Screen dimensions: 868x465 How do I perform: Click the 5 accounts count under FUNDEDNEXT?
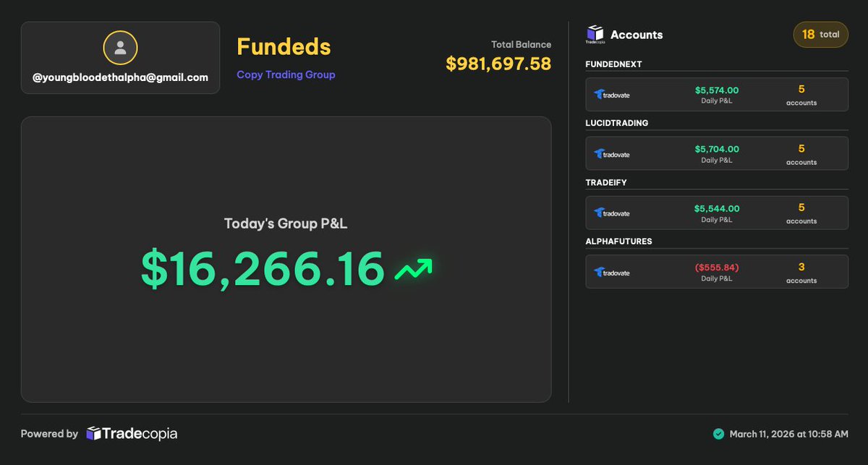(801, 95)
